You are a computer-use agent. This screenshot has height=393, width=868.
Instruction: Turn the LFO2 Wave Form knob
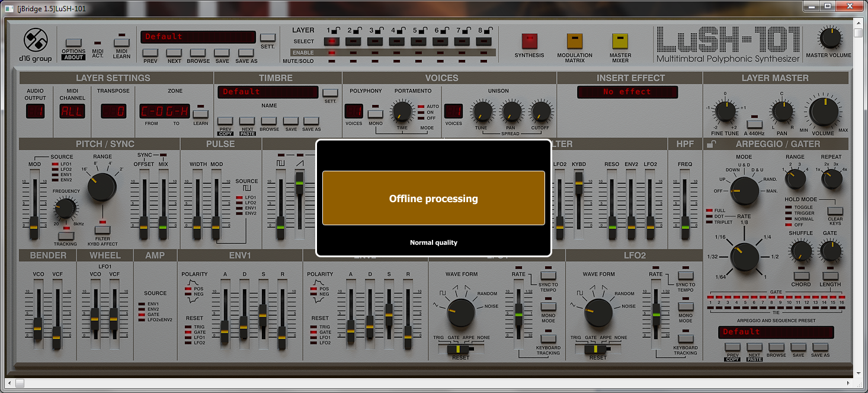(598, 312)
